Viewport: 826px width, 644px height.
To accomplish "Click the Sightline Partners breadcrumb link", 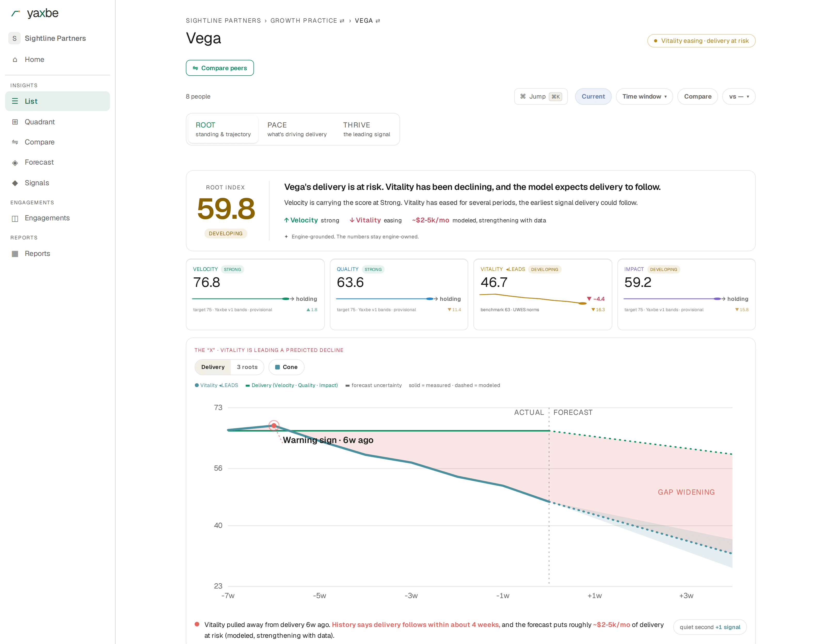I will [x=223, y=21].
